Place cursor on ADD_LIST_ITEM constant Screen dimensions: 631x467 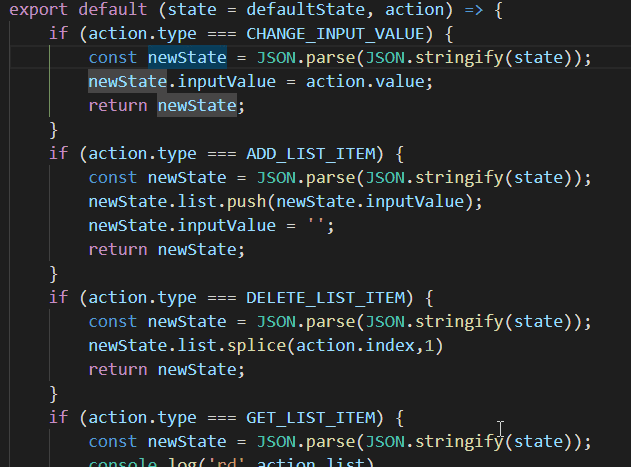[311, 153]
